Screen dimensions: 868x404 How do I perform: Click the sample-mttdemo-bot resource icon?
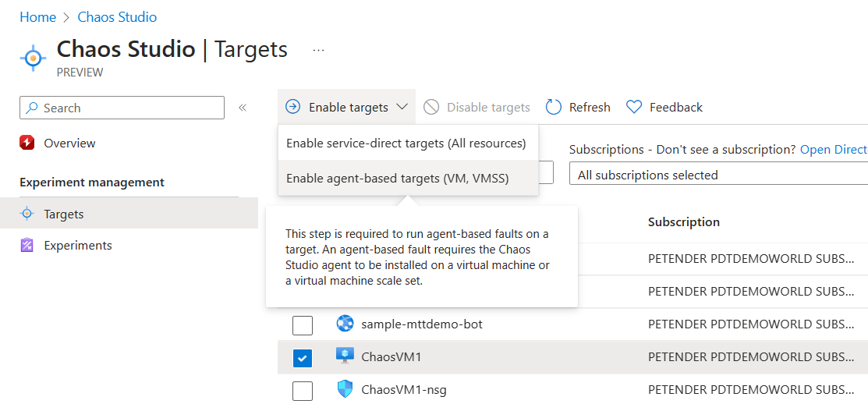pyautogui.click(x=345, y=324)
